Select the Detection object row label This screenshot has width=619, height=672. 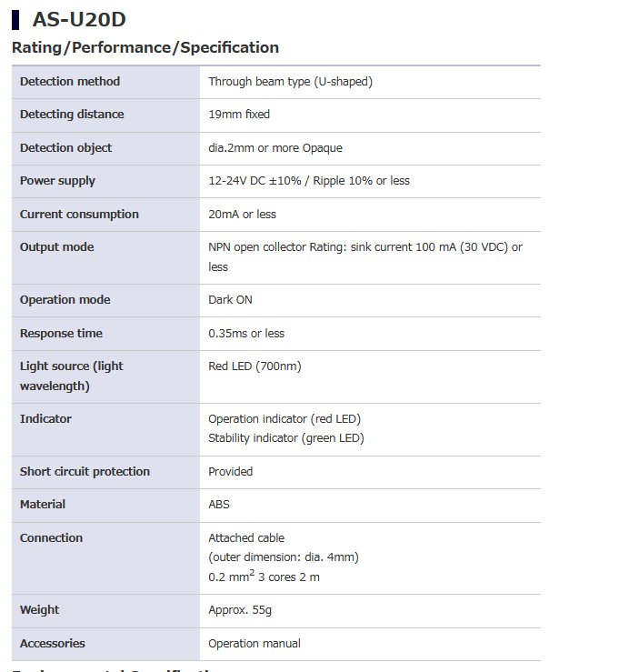point(66,148)
